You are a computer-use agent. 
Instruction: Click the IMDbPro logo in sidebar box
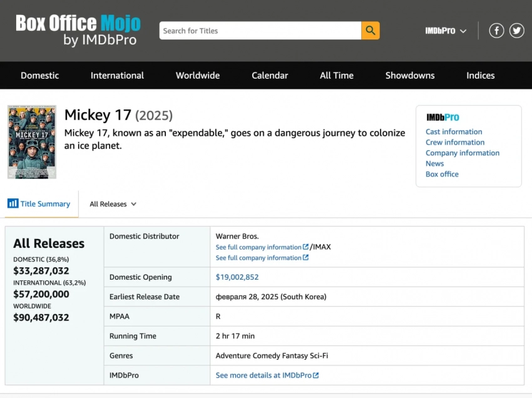coord(442,117)
